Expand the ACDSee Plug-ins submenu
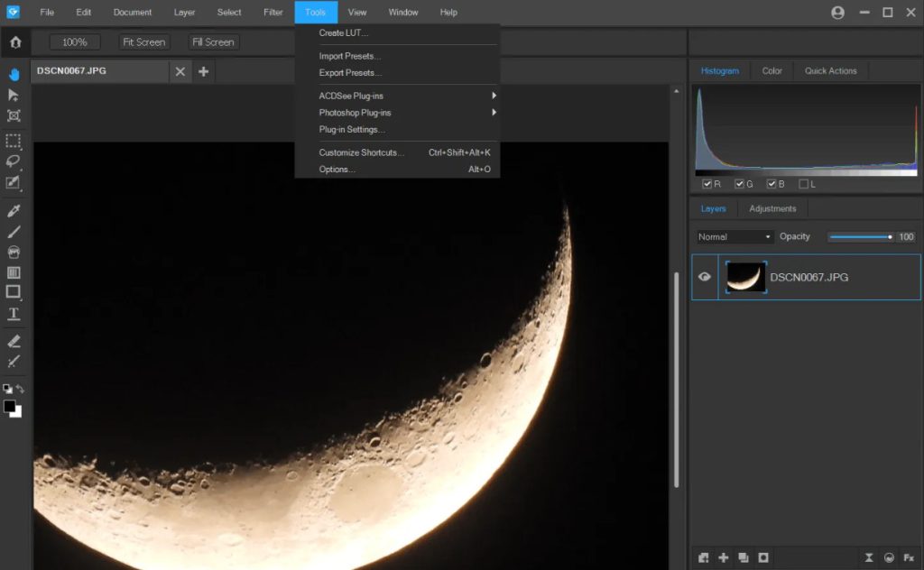Screen dimensions: 924x570 398,96
